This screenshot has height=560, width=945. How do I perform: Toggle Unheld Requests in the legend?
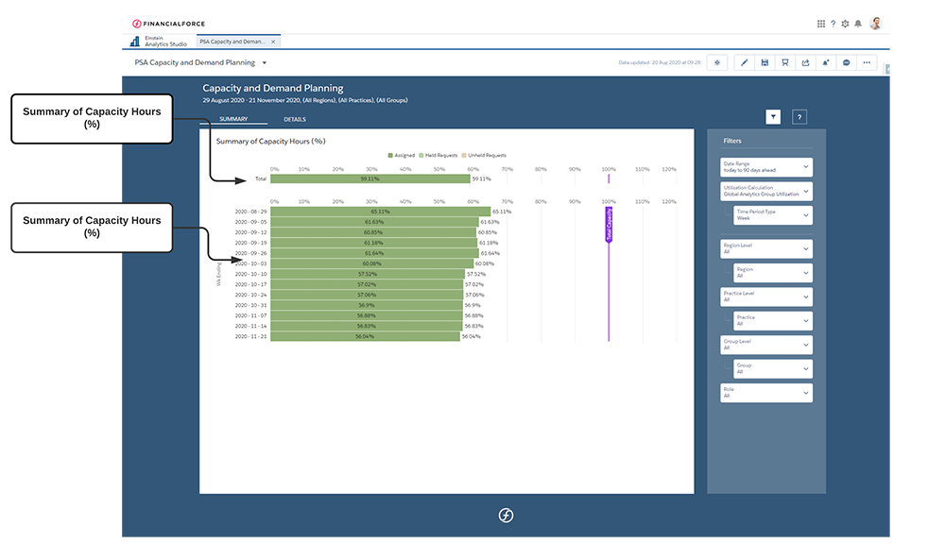point(487,156)
